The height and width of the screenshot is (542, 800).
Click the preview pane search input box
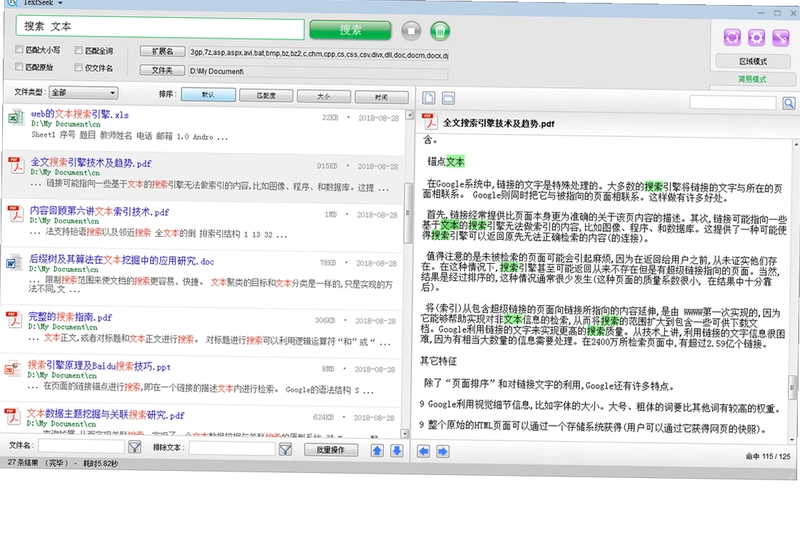[733, 103]
